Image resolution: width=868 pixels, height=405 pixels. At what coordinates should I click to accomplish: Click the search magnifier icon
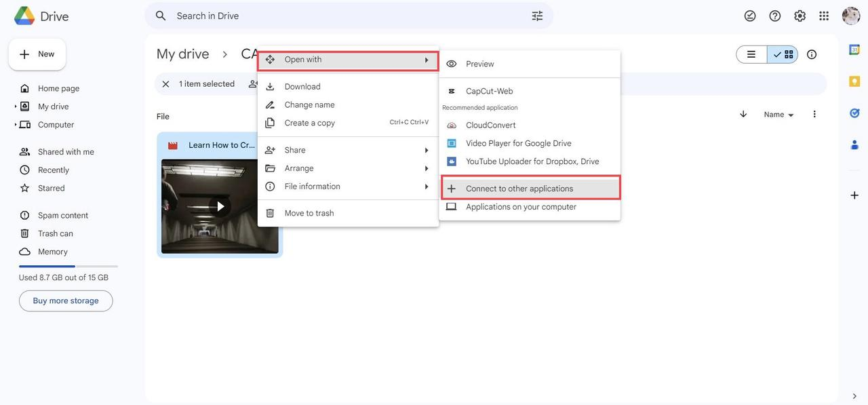(x=161, y=16)
